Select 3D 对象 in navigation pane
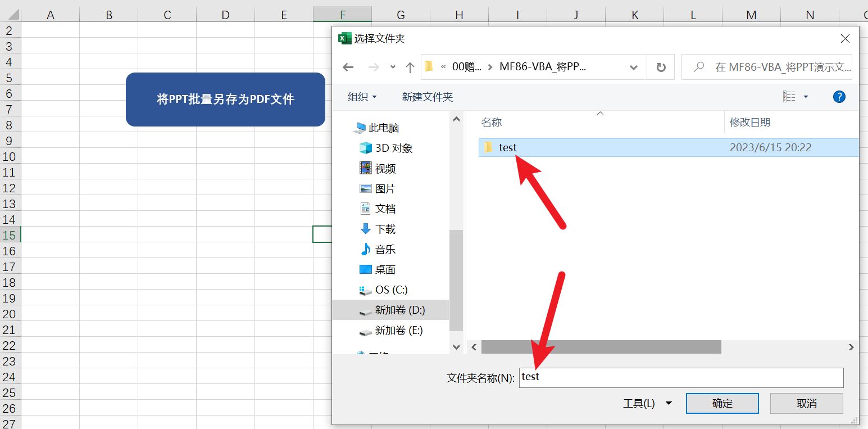This screenshot has width=868, height=429. tap(386, 148)
